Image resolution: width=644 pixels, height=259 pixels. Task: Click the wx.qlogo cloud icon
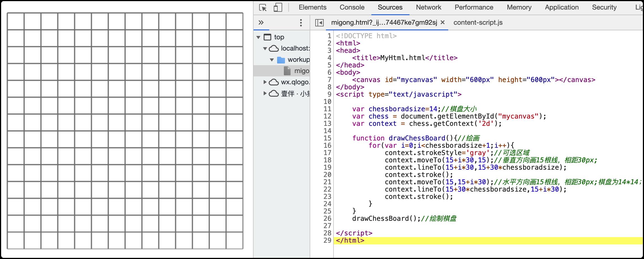(x=274, y=82)
